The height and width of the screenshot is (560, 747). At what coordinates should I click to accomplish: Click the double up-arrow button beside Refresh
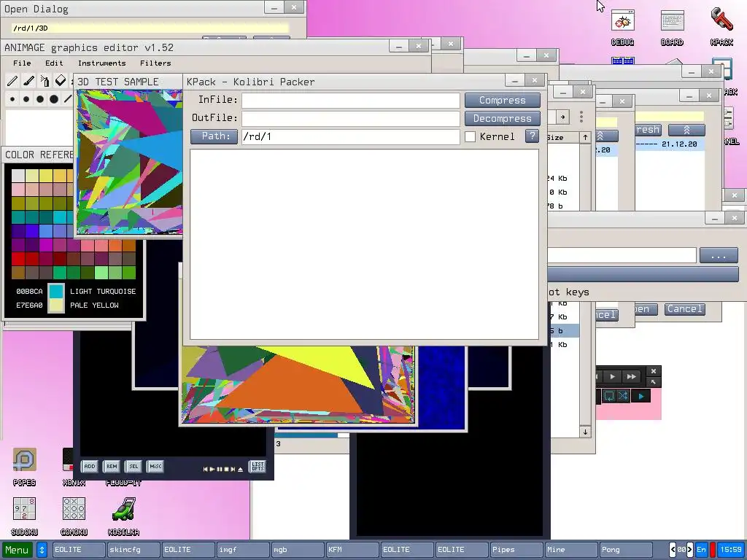(686, 130)
